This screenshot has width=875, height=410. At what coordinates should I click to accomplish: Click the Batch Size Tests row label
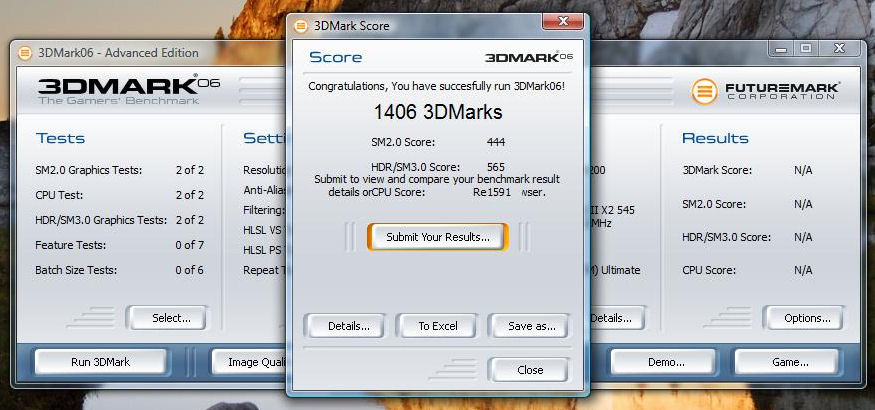[x=76, y=271]
